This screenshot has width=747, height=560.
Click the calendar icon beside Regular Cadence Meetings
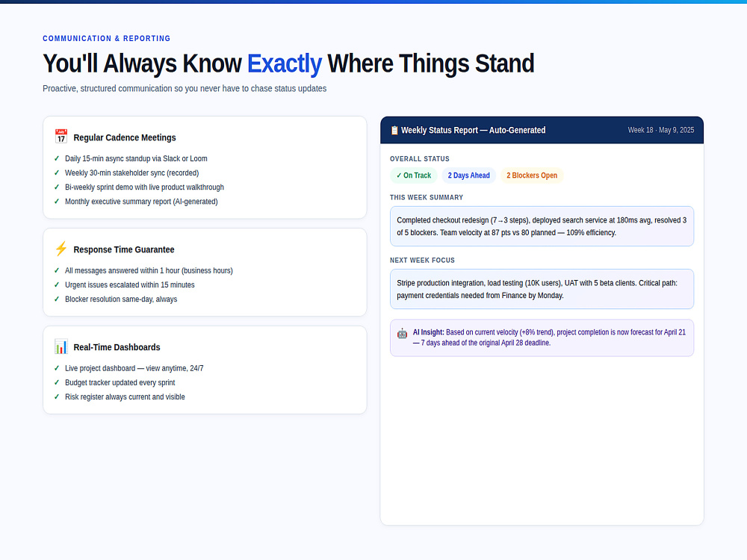pos(61,136)
